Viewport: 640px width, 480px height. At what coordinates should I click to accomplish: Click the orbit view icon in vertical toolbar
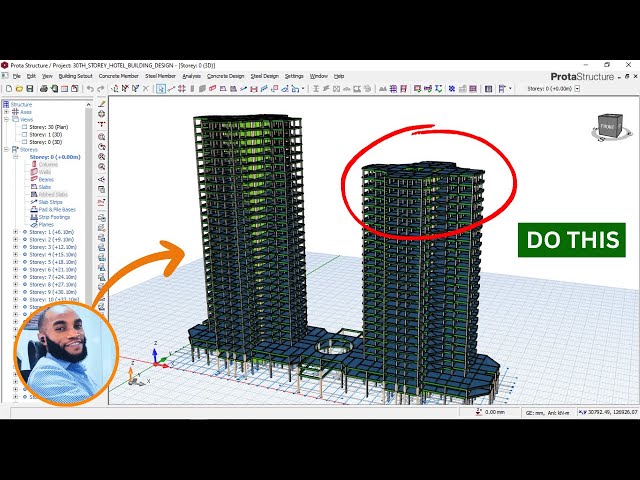[x=102, y=114]
